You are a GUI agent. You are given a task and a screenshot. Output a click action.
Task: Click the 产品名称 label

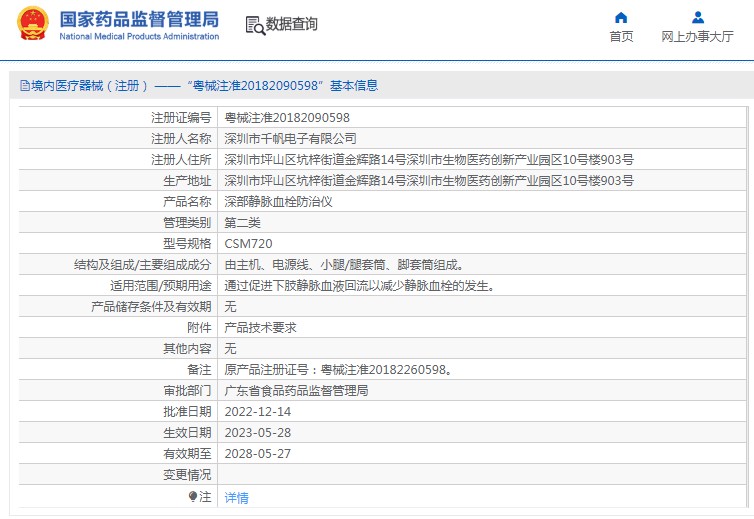(188, 202)
